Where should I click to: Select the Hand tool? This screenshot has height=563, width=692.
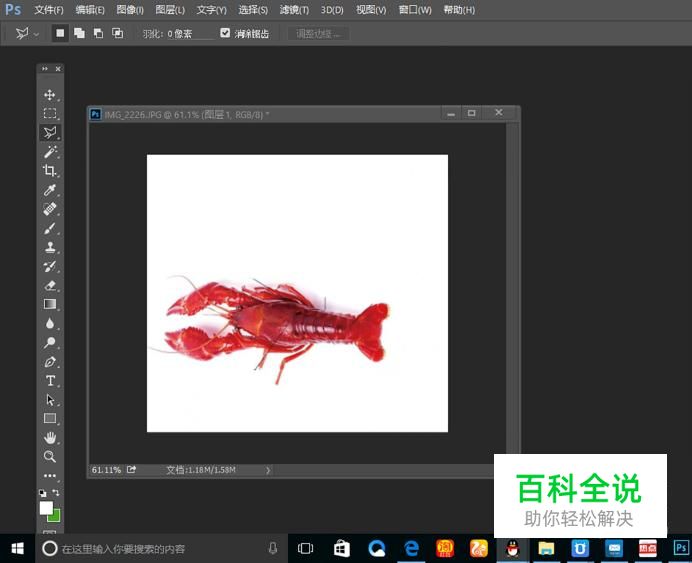point(50,438)
